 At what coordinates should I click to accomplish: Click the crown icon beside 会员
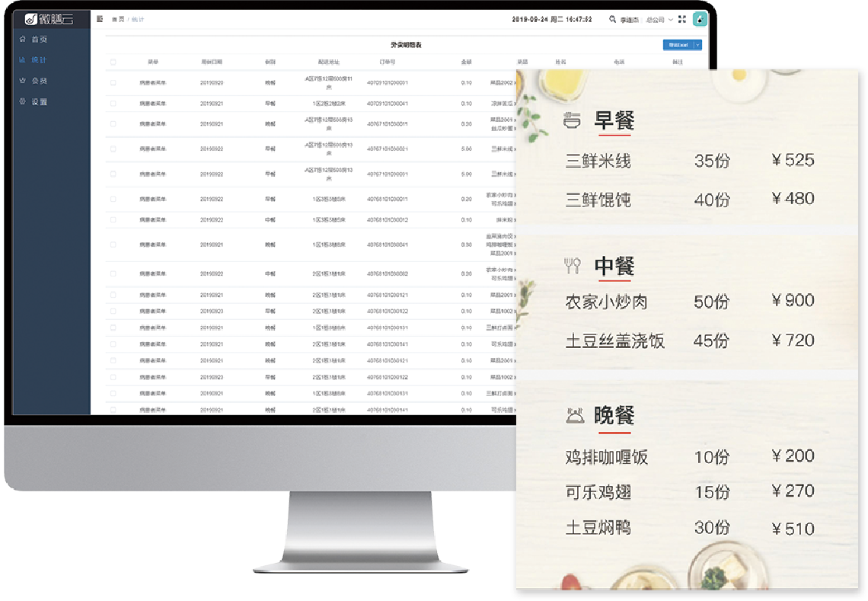22,80
